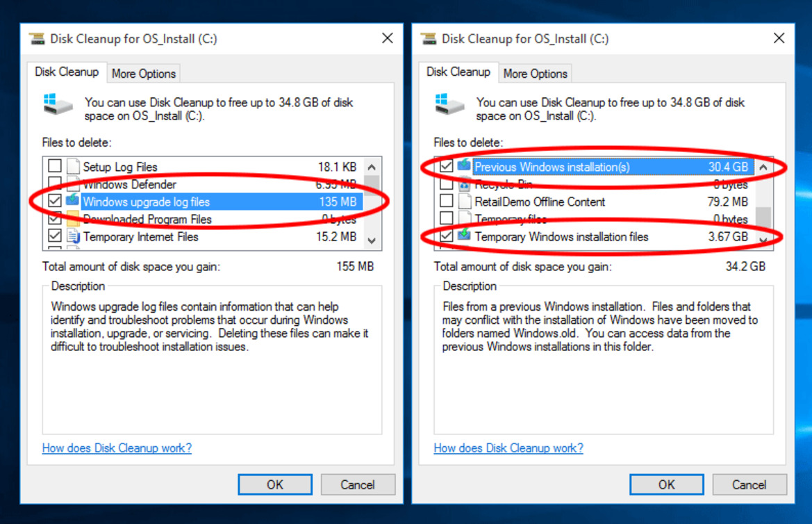The image size is (812, 524).
Task: Open 'How does Disk Cleanup work?' right link
Action: point(508,448)
